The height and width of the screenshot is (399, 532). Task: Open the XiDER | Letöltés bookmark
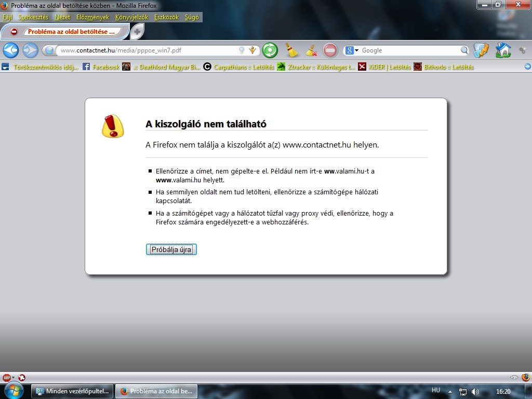pos(384,67)
